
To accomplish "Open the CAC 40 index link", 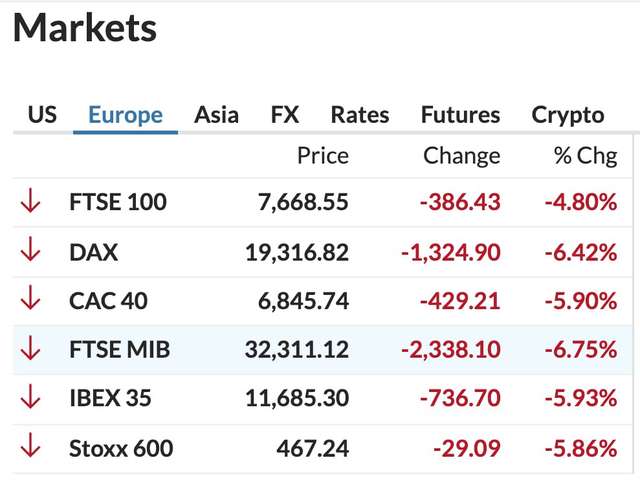I will click(107, 300).
